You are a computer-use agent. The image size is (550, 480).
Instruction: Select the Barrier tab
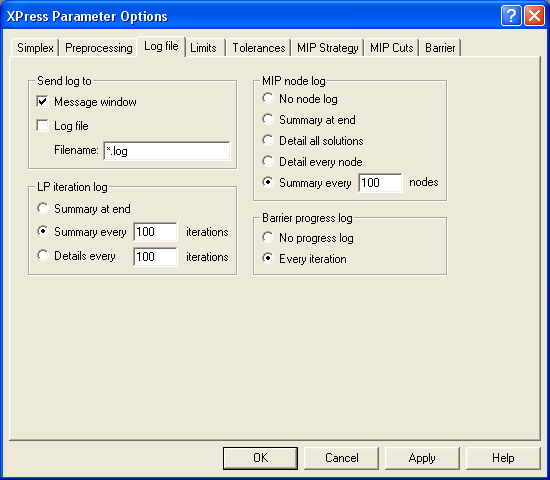(x=440, y=48)
